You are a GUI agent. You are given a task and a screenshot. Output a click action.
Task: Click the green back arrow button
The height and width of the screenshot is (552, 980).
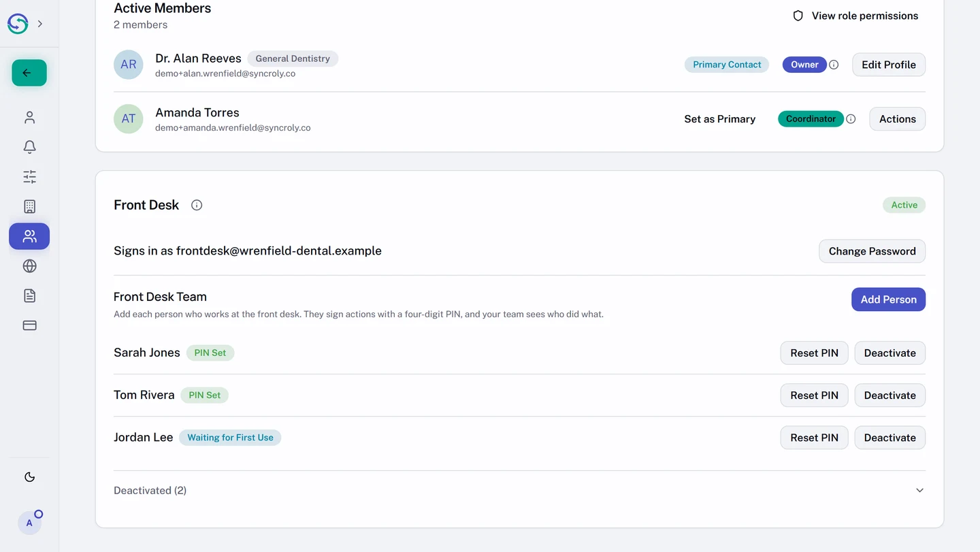click(29, 73)
